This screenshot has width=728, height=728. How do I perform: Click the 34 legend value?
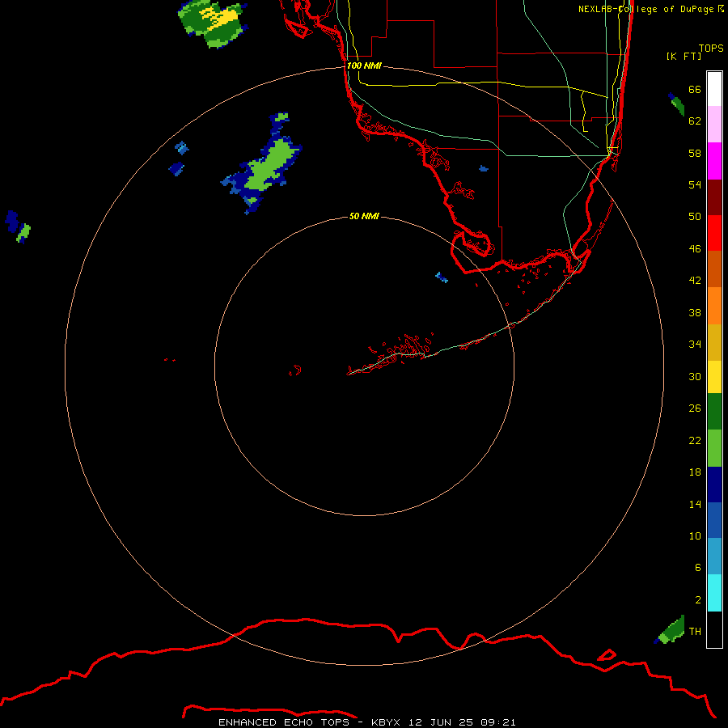tap(695, 345)
